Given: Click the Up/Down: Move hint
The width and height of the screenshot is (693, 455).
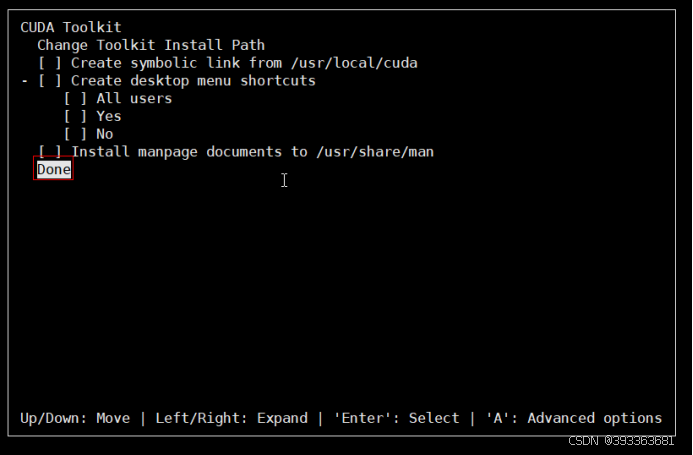Looking at the screenshot, I should point(75,418).
